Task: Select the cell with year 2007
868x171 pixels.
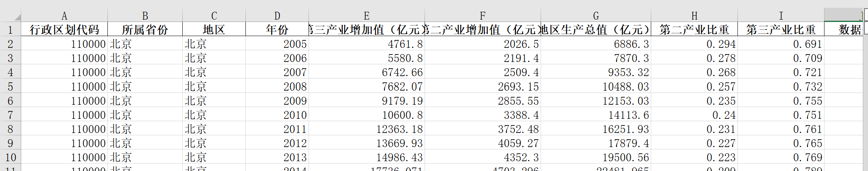Action: coord(277,72)
